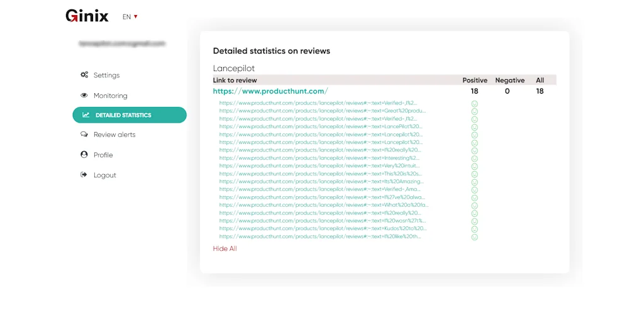
Task: Click the All column header
Action: coord(540,80)
